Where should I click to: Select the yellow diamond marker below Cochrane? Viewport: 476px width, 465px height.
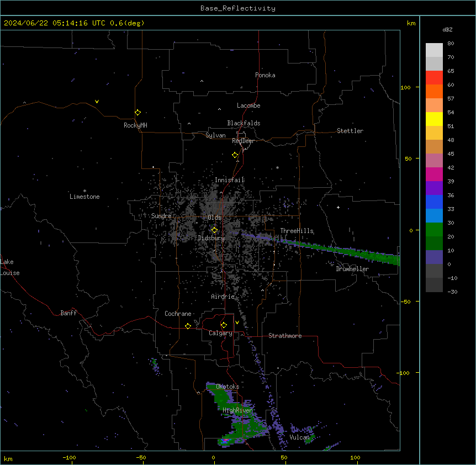(x=188, y=326)
